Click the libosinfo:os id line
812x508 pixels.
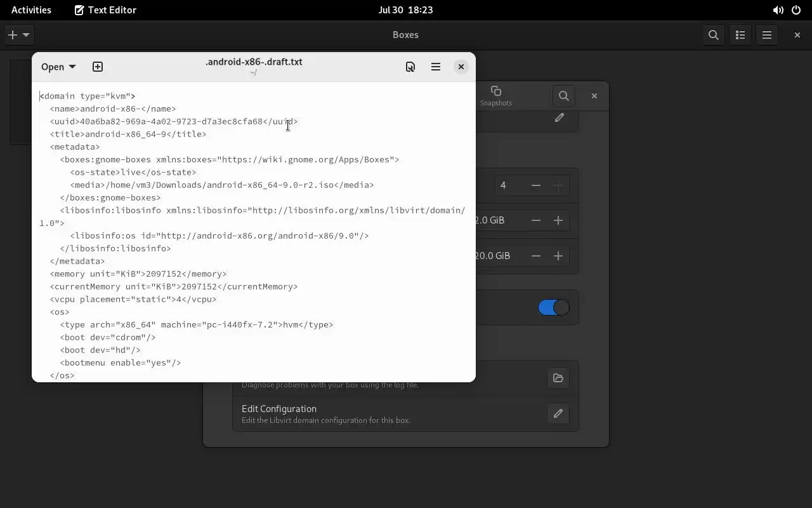[x=219, y=236]
